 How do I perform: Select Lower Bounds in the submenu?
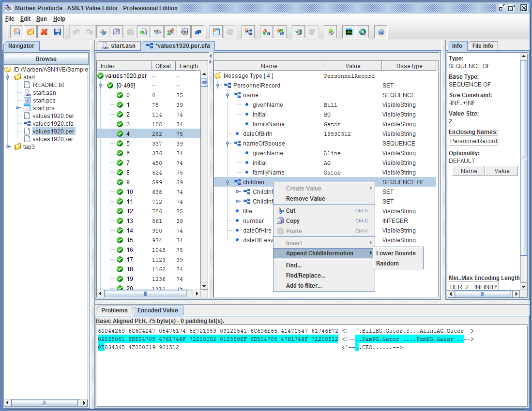(x=398, y=253)
